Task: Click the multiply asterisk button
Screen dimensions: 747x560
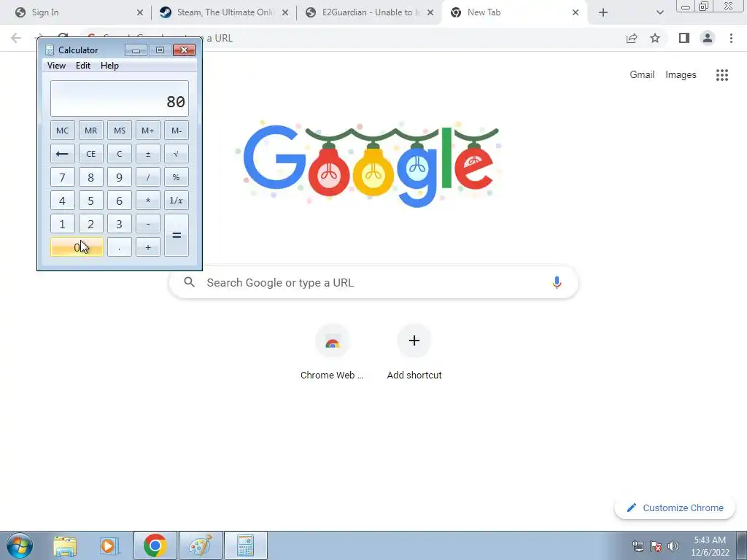Action: 147,201
